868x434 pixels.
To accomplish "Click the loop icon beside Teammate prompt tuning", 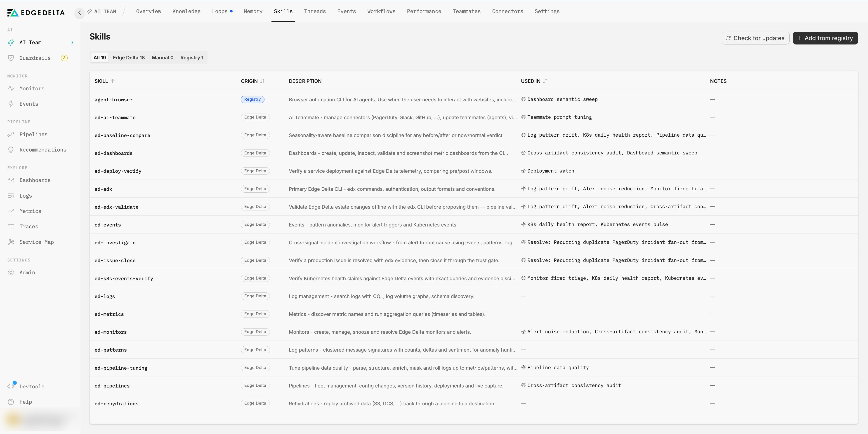I will pos(523,117).
